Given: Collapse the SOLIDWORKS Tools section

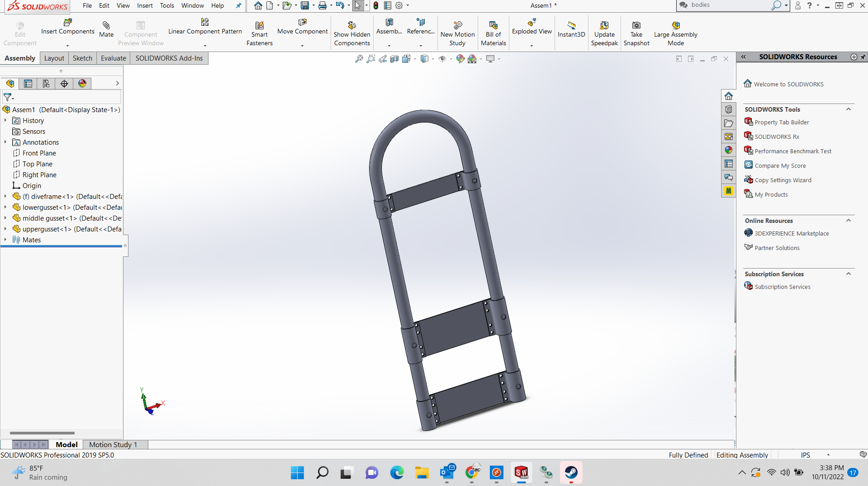Looking at the screenshot, I should pyautogui.click(x=849, y=109).
